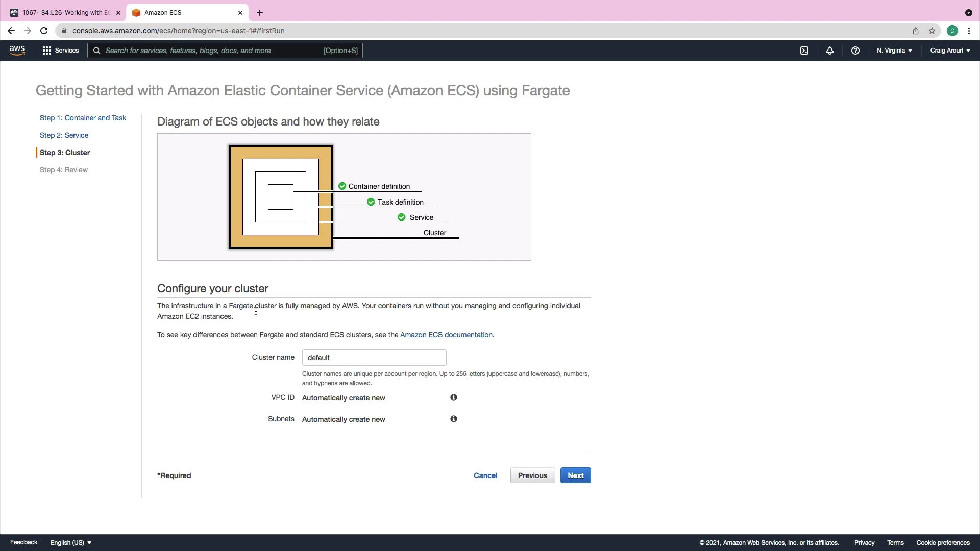980x551 pixels.
Task: Click the Cluster name input field
Action: coord(374,358)
